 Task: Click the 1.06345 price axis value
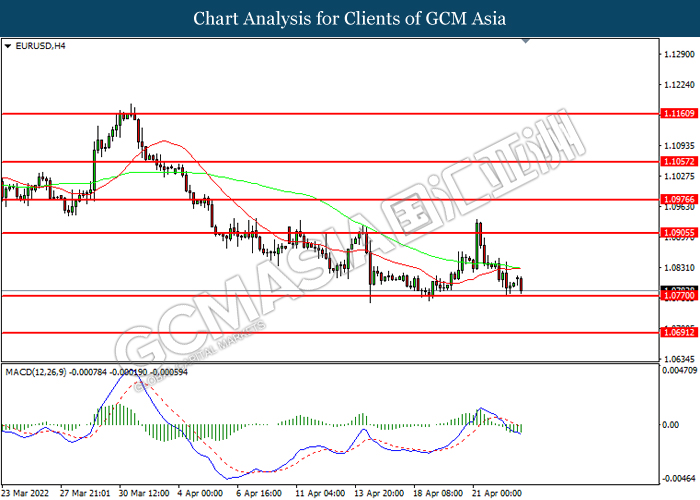679,359
